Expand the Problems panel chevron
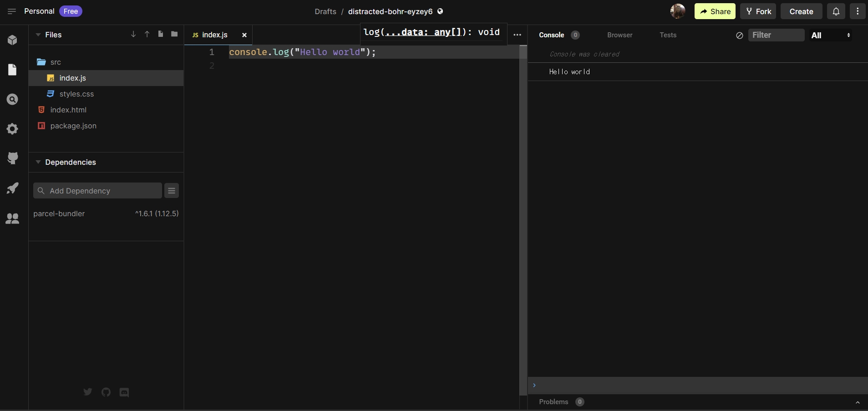Image resolution: width=868 pixels, height=411 pixels. [x=858, y=402]
